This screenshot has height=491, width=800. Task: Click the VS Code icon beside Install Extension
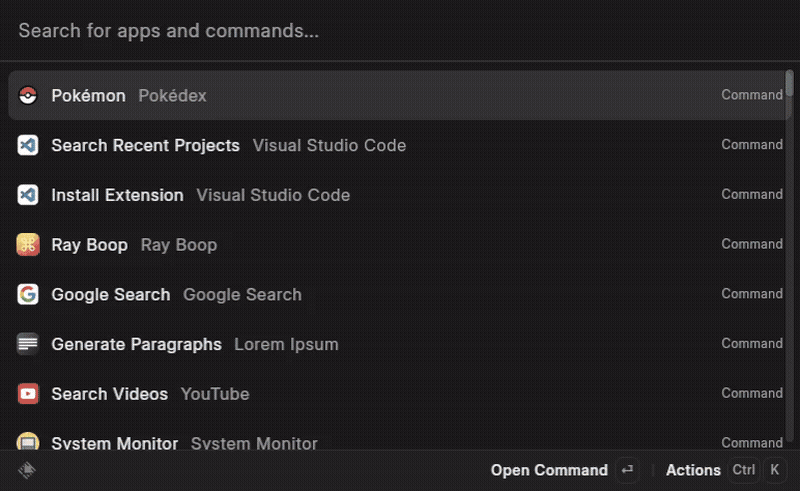click(x=28, y=195)
